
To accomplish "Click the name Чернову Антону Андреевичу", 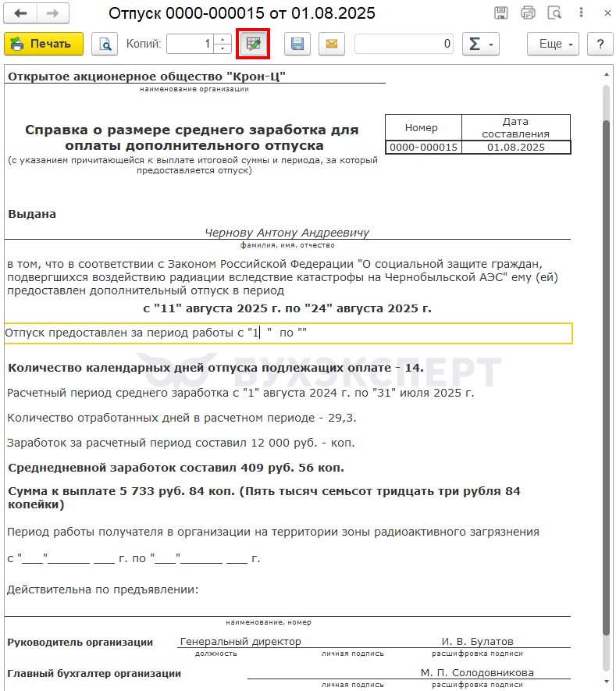I will (287, 232).
